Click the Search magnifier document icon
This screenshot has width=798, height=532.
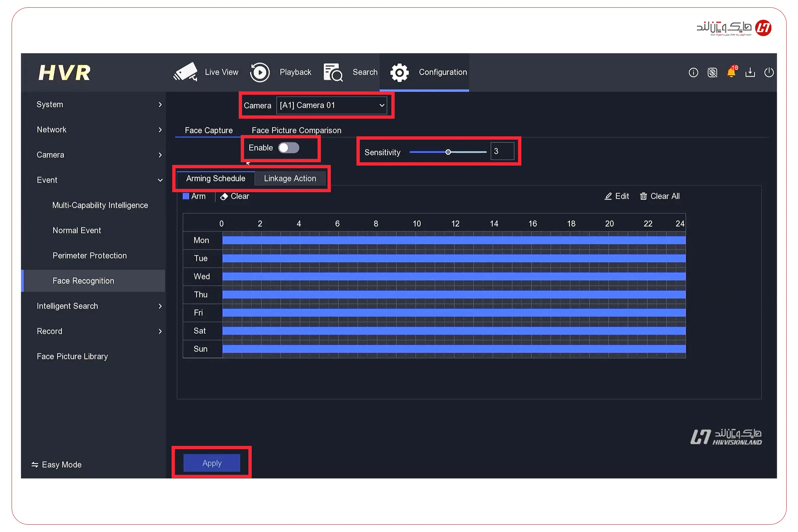click(x=332, y=72)
